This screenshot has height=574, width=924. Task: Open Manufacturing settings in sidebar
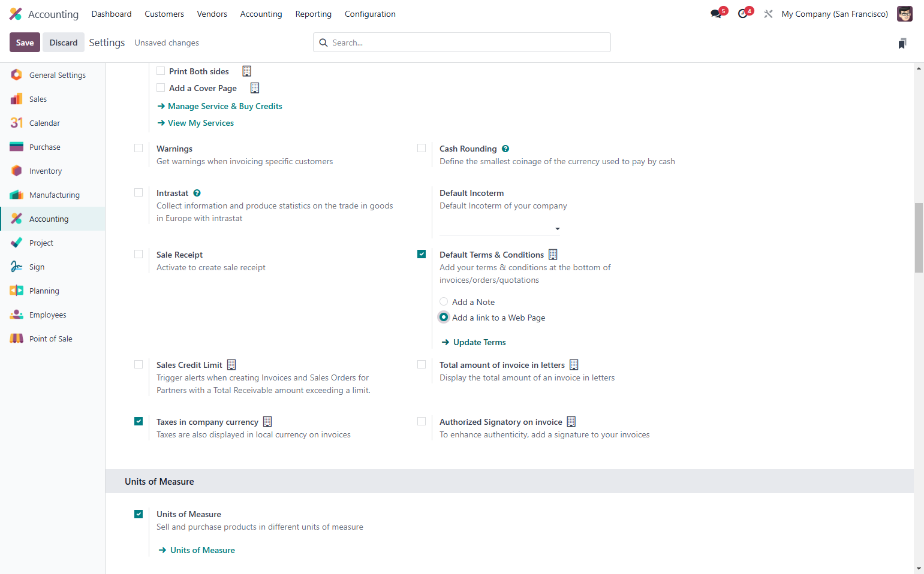pos(53,195)
